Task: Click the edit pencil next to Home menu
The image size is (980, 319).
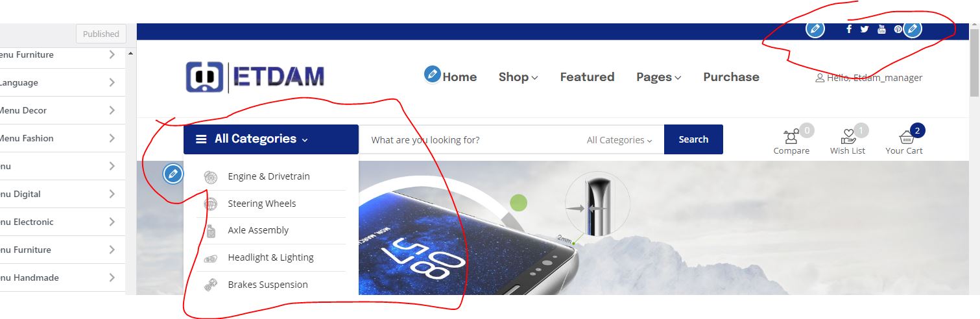Action: point(433,74)
